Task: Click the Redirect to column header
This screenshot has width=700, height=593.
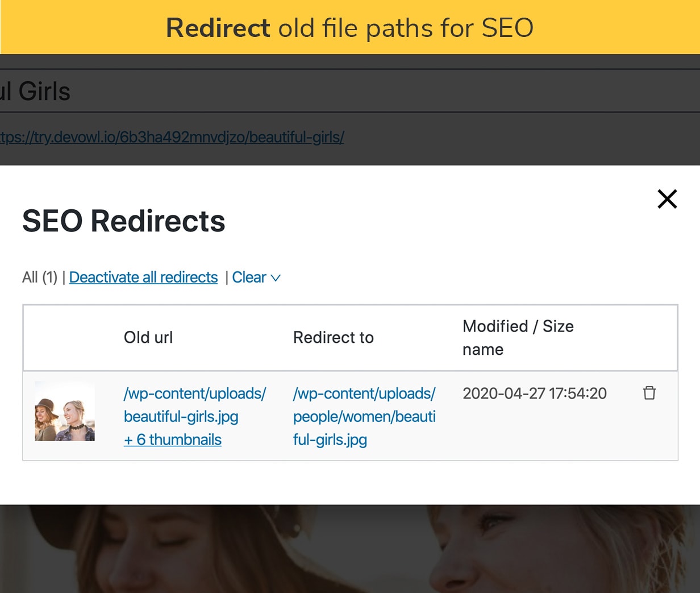Action: coord(334,338)
